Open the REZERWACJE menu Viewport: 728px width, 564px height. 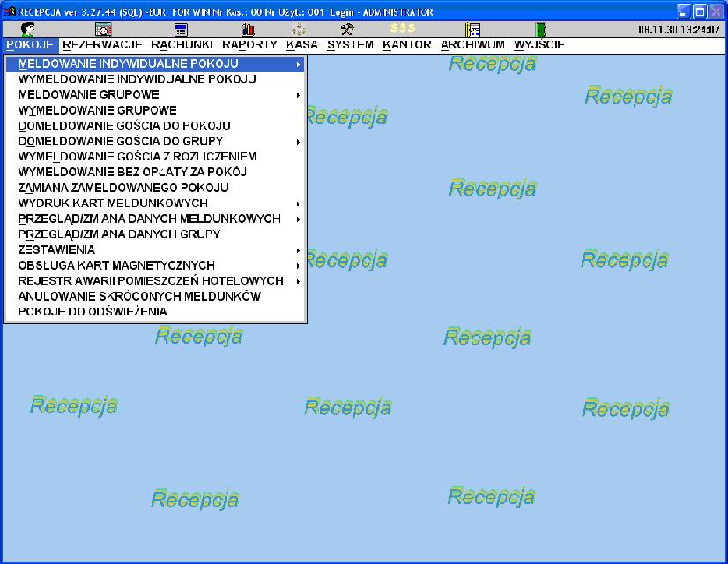pyautogui.click(x=103, y=45)
